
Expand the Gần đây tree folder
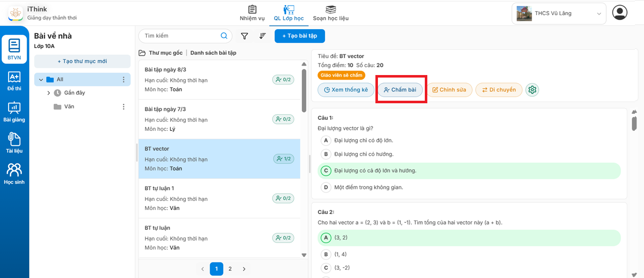(49, 93)
